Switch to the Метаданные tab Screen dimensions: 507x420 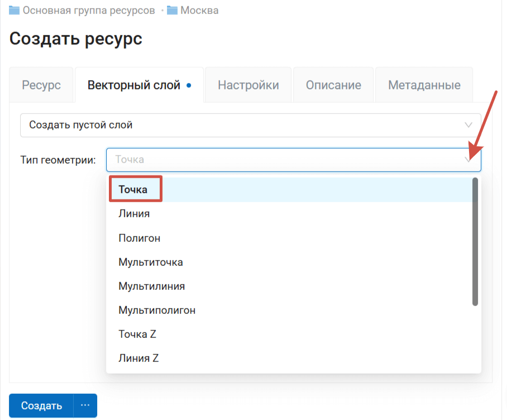[424, 85]
